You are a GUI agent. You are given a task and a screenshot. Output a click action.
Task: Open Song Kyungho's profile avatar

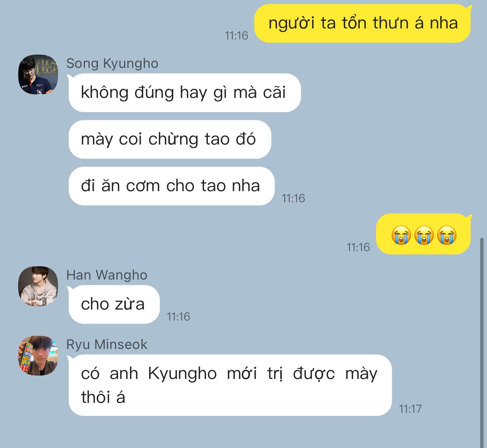(38, 74)
